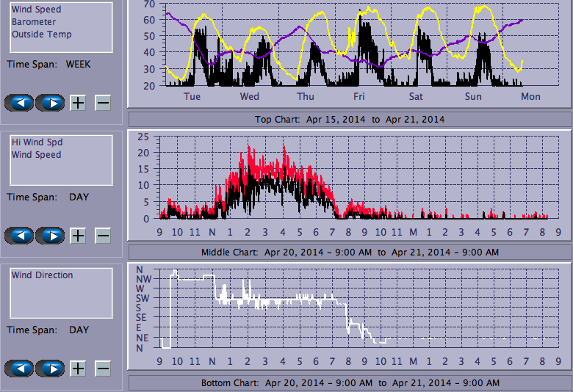This screenshot has width=573, height=392.
Task: Pick Wind Speed in the top chart list
Action: tap(36, 10)
